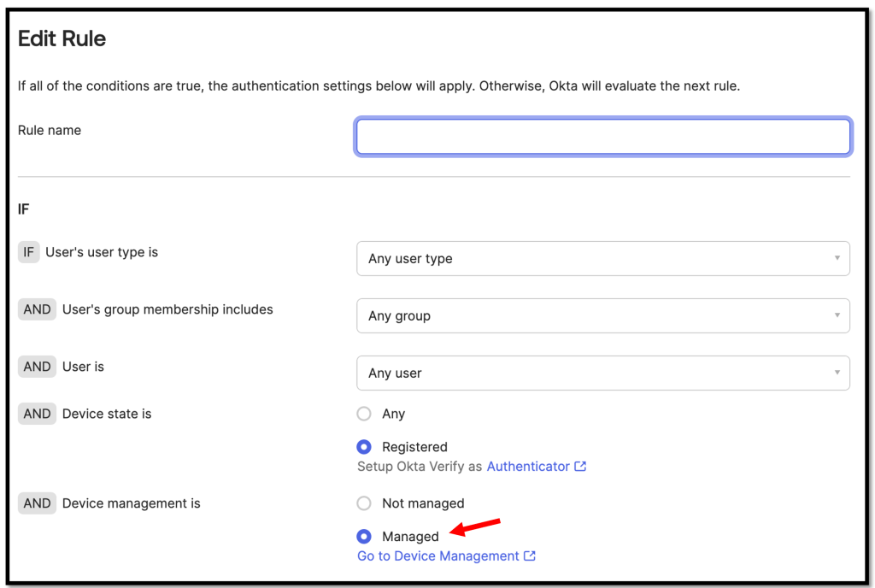Click the IF badge before User's user type
875x588 pixels.
(x=28, y=252)
